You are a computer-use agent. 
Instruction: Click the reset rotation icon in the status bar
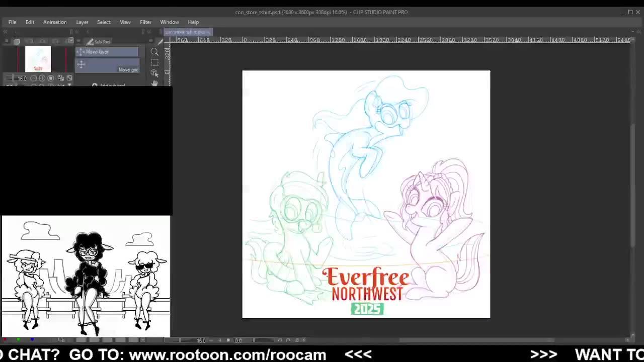tap(297, 340)
